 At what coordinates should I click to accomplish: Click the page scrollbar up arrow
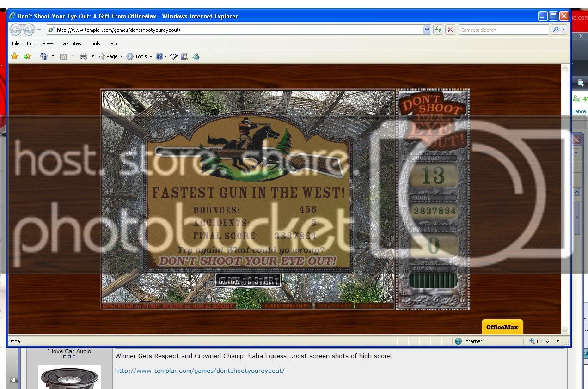pyautogui.click(x=565, y=68)
